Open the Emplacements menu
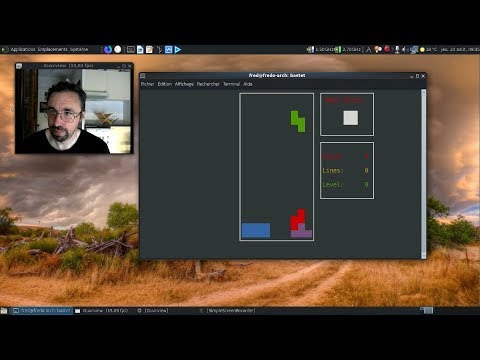480x360 pixels. tap(53, 49)
